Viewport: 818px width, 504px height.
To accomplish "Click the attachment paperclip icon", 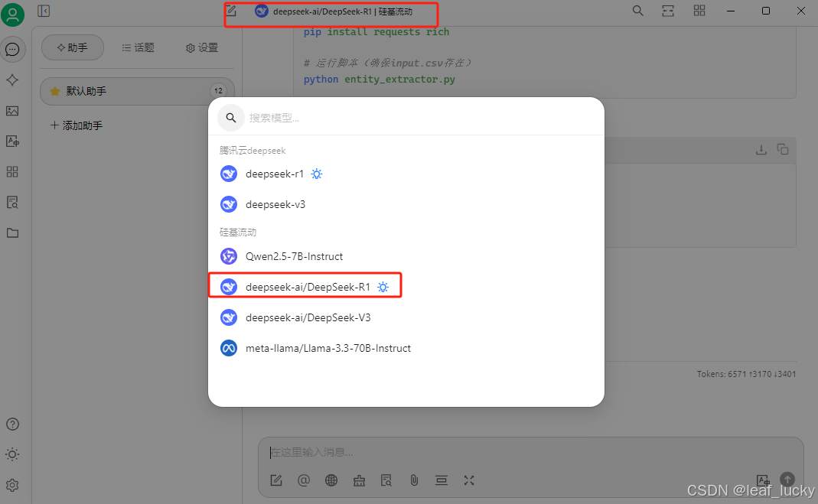I will (x=414, y=480).
